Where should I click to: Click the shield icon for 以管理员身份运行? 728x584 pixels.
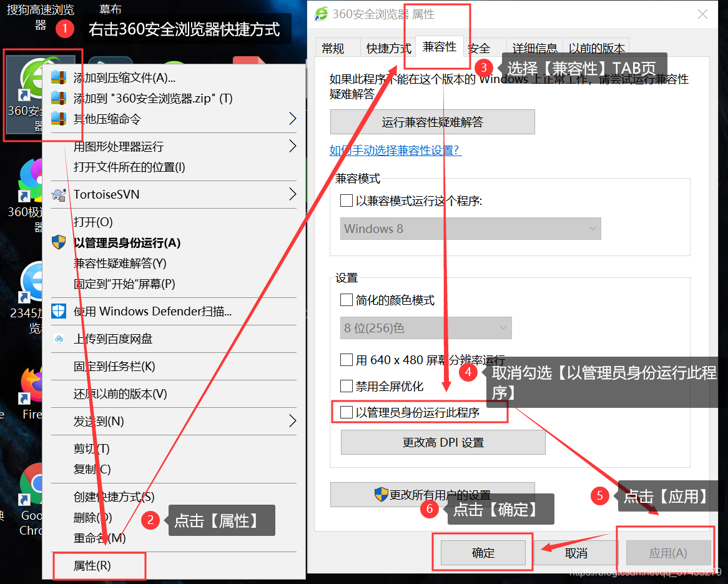[x=59, y=242]
